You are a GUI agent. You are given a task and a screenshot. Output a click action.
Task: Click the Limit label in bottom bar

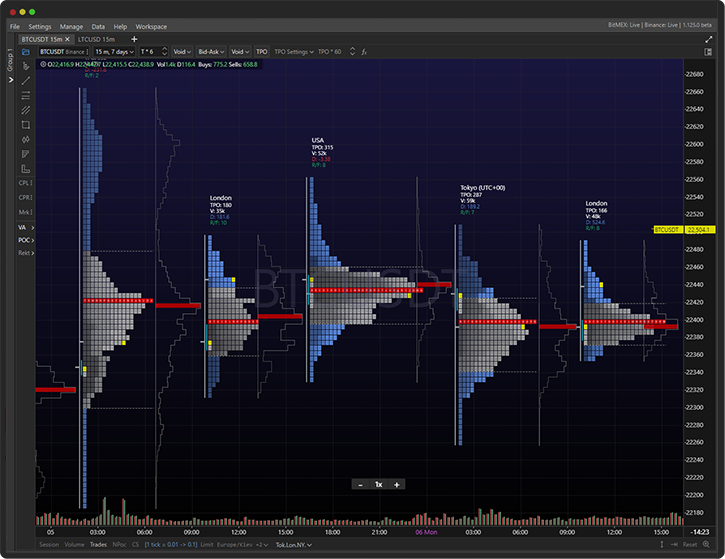pyautogui.click(x=207, y=545)
